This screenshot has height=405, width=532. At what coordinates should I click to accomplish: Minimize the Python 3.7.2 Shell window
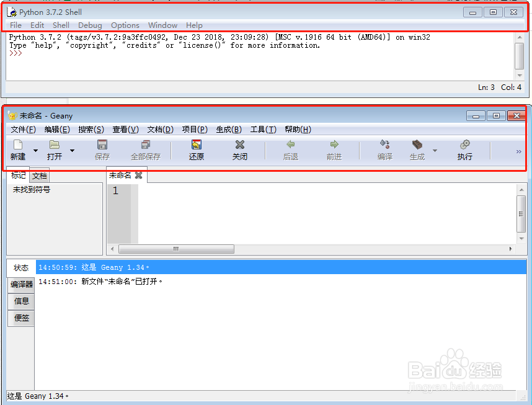472,12
